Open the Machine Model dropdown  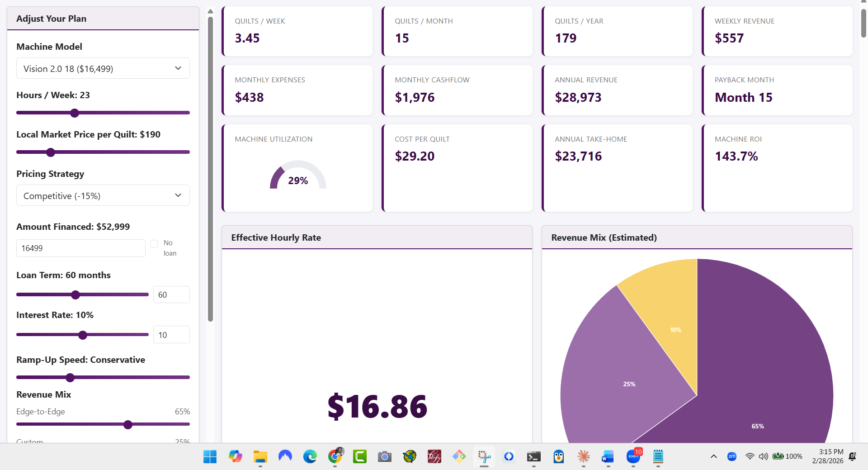tap(103, 68)
